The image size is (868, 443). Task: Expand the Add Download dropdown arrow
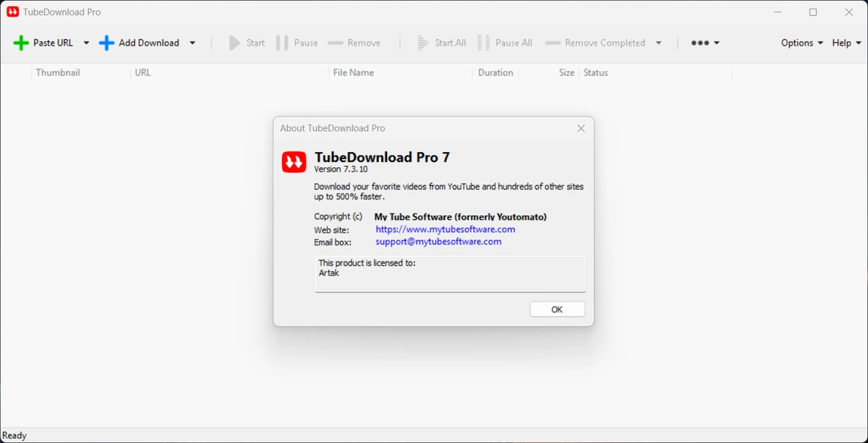192,43
